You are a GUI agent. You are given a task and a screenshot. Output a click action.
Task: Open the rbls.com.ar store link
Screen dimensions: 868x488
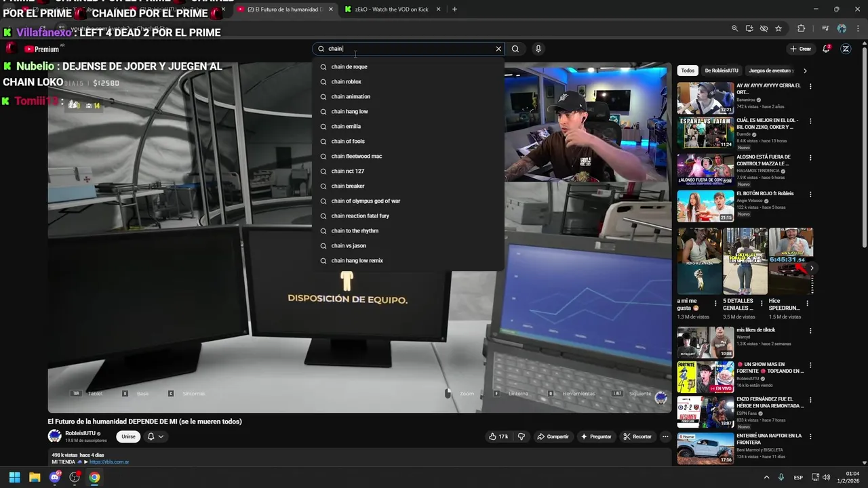pos(109,462)
